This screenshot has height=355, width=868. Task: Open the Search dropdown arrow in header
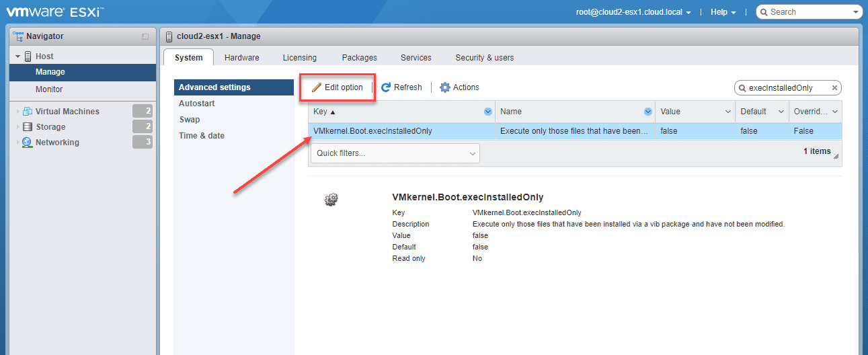(856, 12)
